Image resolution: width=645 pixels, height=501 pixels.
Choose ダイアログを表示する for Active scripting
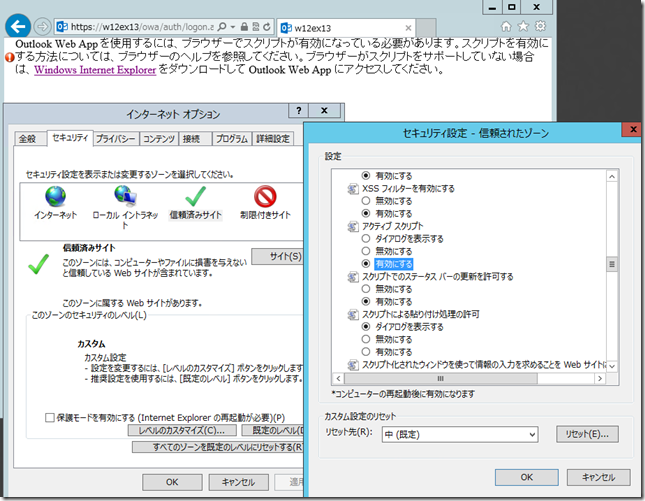click(x=366, y=239)
